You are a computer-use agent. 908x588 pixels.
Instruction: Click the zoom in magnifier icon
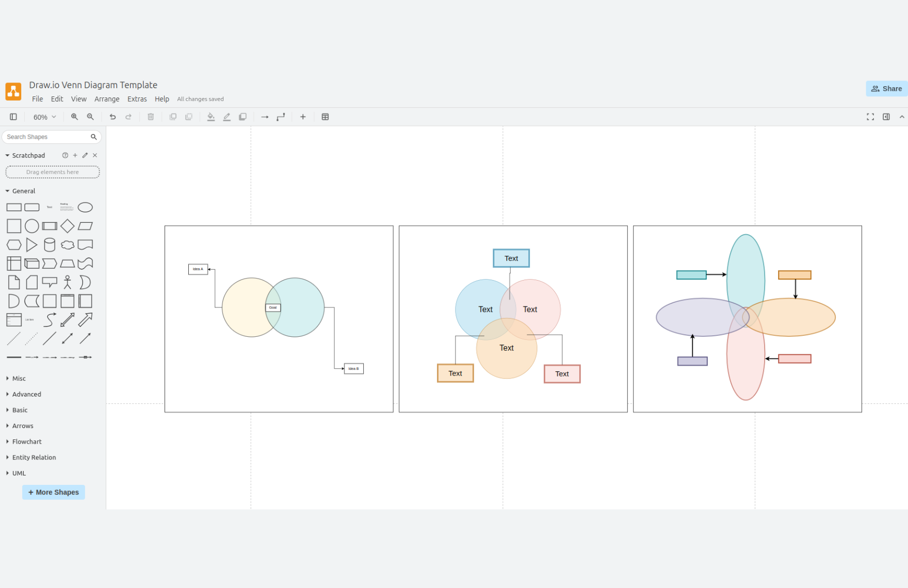coord(74,117)
